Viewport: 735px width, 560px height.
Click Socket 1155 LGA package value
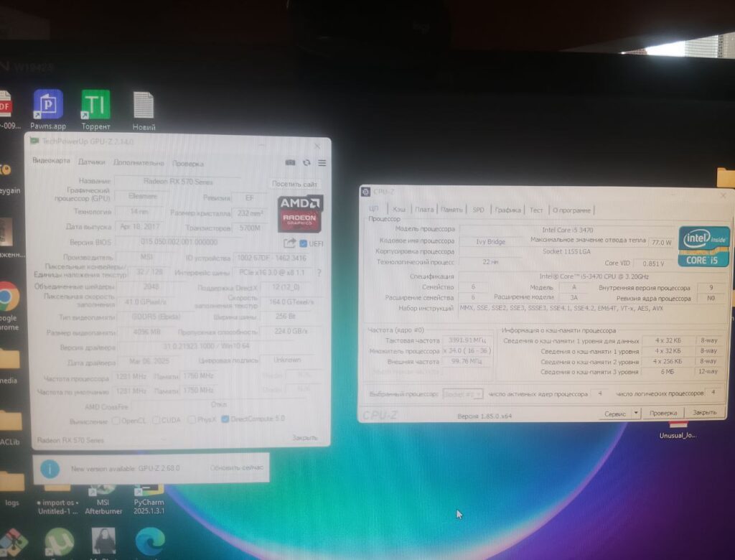(x=567, y=251)
